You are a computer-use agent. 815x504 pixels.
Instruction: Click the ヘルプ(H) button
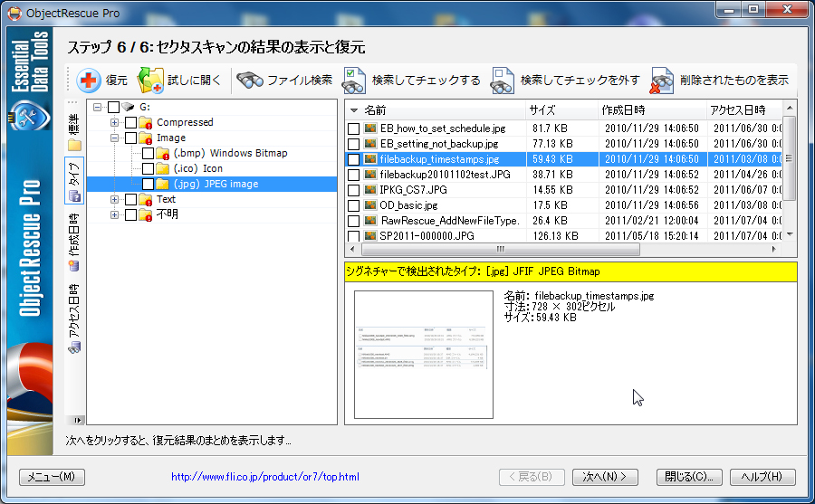click(x=762, y=477)
